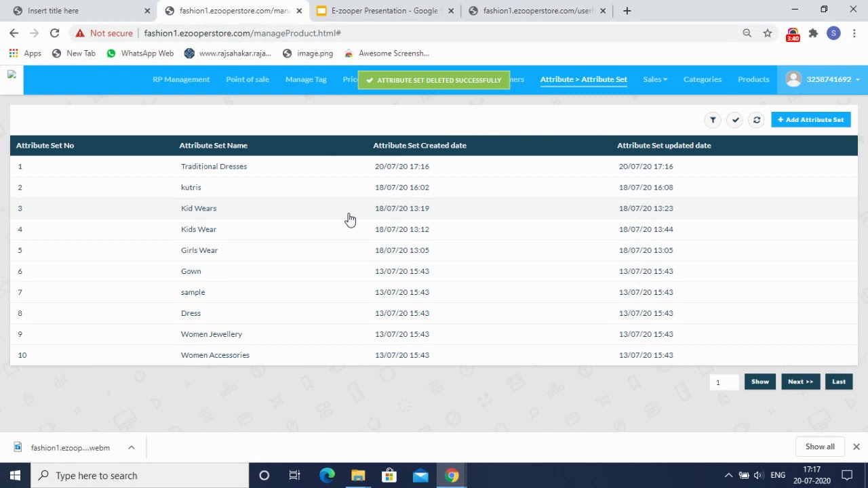
Task: Click the checkmark icon beside the filter
Action: point(735,120)
